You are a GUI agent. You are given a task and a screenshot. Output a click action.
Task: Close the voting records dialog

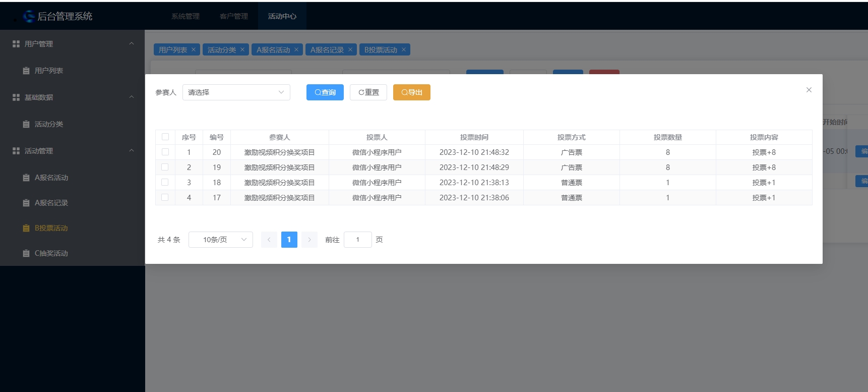coord(809,90)
